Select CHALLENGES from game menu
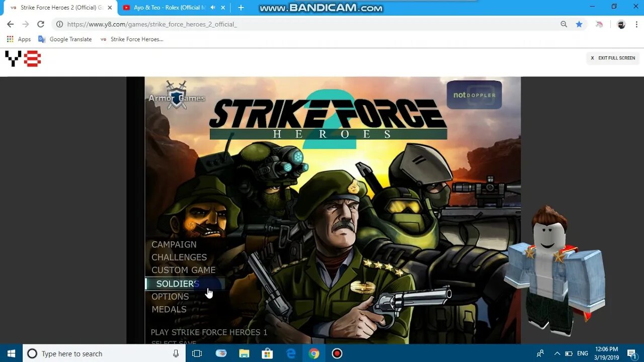 179,257
